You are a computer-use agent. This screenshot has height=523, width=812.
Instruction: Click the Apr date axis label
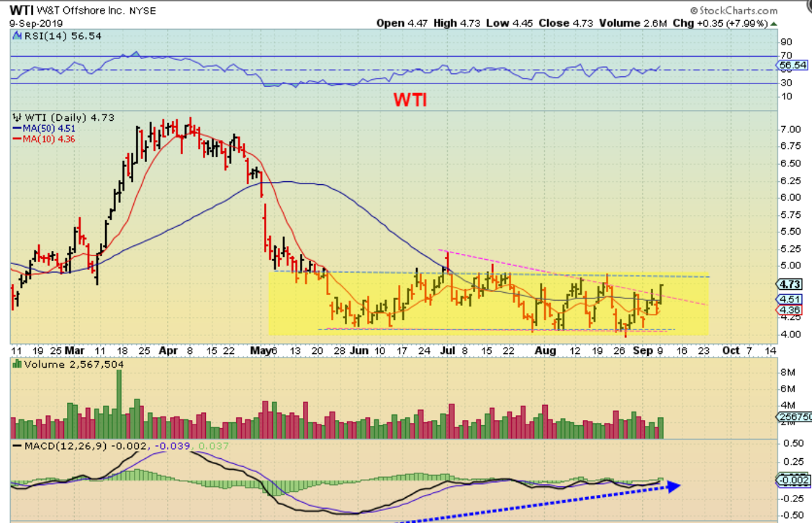pyautogui.click(x=168, y=351)
